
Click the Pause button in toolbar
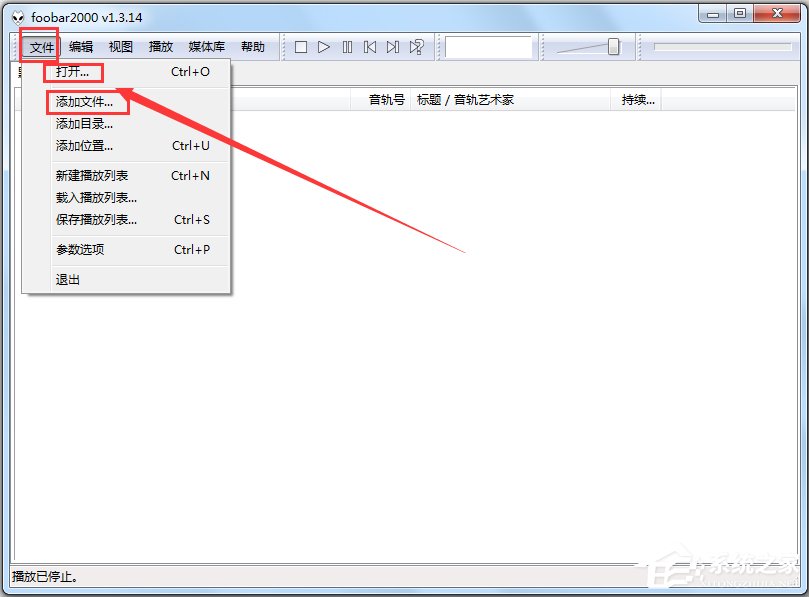(x=347, y=47)
